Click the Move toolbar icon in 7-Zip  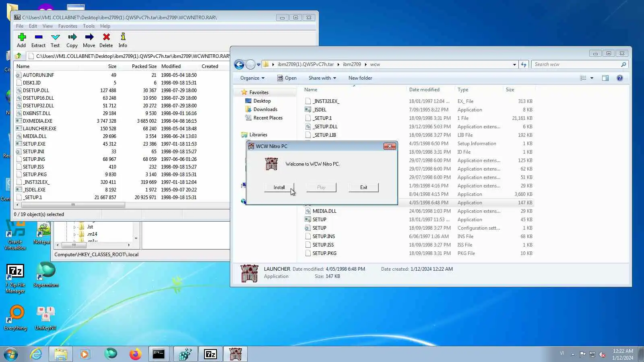(89, 40)
